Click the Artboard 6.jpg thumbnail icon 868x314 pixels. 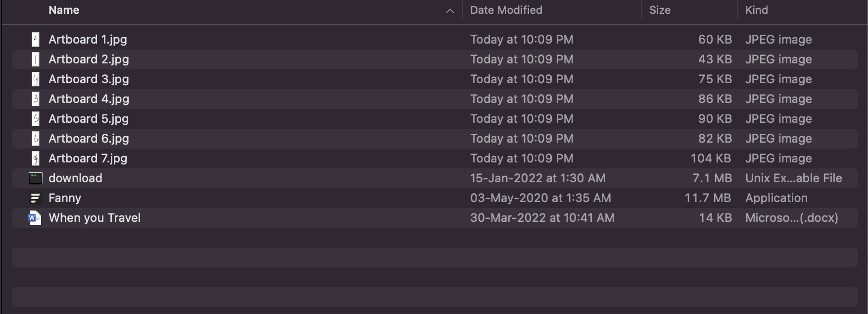pos(35,138)
